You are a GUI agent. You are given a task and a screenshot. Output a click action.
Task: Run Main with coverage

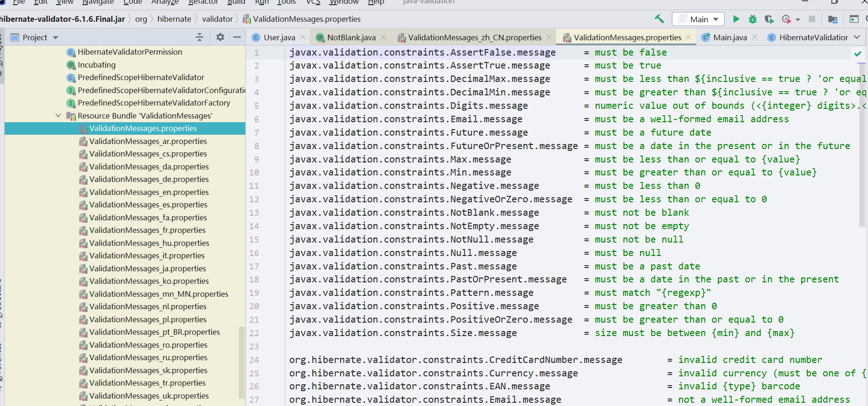point(769,19)
